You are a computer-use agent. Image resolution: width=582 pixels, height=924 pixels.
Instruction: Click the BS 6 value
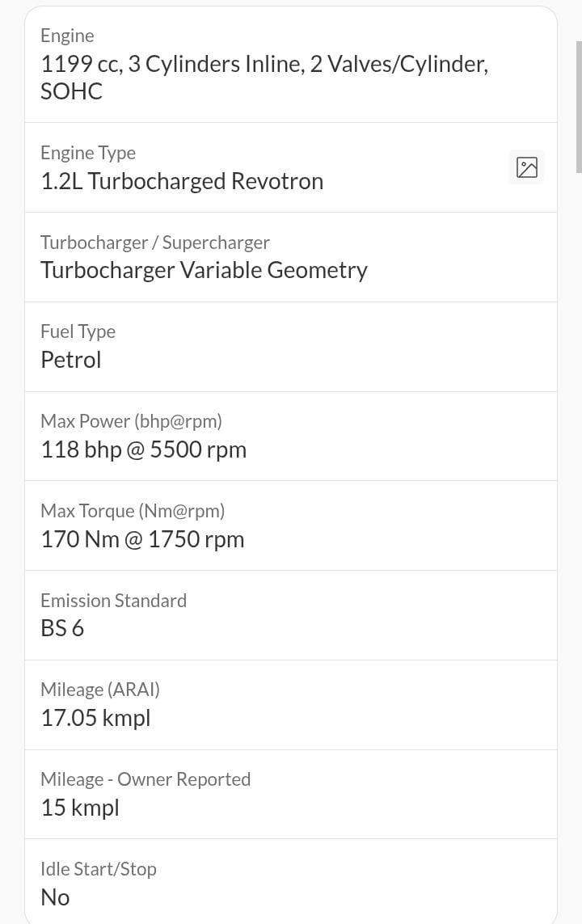pos(62,628)
